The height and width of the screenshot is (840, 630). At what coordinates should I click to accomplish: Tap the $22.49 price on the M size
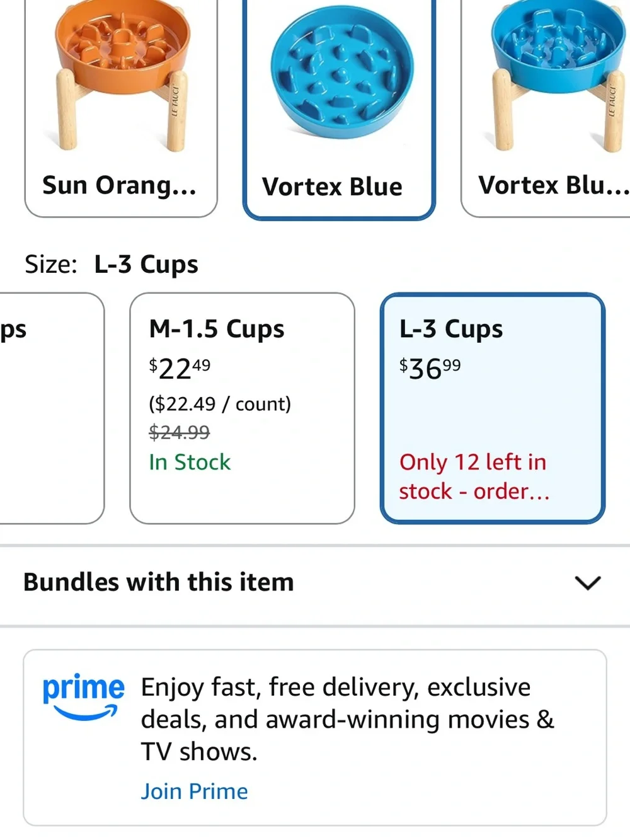pyautogui.click(x=180, y=369)
